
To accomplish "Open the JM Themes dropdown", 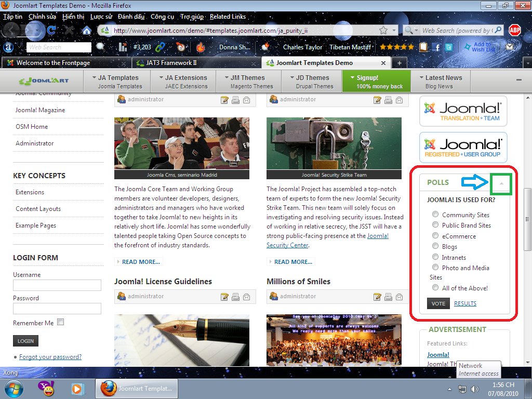I will tap(249, 82).
